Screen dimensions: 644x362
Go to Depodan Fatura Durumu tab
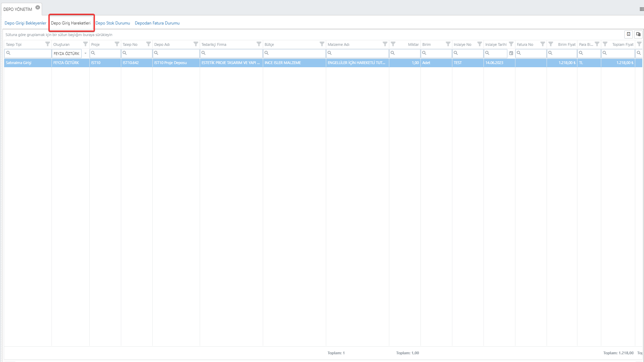(157, 23)
